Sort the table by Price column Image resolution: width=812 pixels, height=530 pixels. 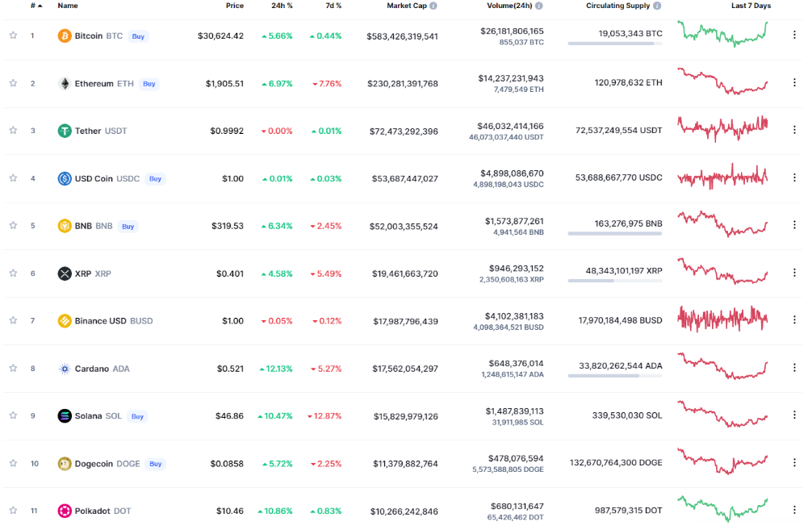(x=235, y=6)
